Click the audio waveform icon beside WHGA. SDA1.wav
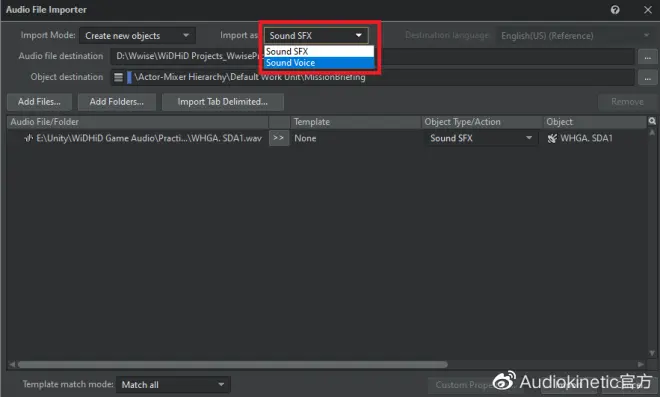 pyautogui.click(x=29, y=138)
